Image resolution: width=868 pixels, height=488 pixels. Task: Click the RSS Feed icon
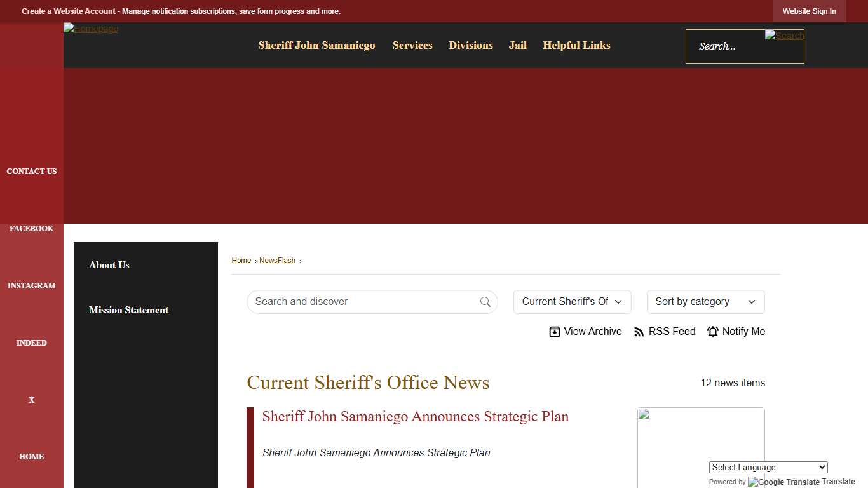click(x=639, y=331)
